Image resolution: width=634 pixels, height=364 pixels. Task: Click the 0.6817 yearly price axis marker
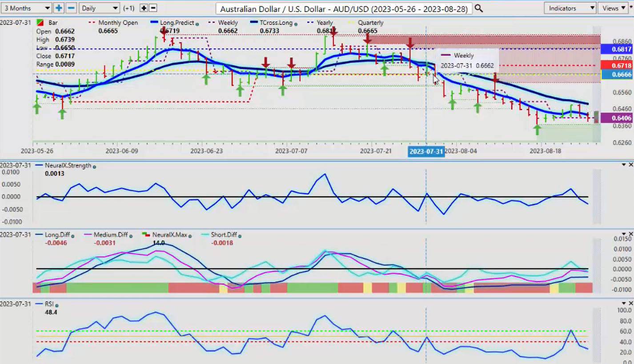click(x=616, y=49)
